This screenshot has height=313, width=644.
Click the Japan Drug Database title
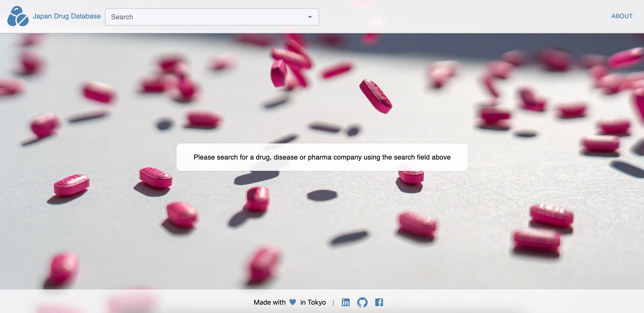[67, 16]
